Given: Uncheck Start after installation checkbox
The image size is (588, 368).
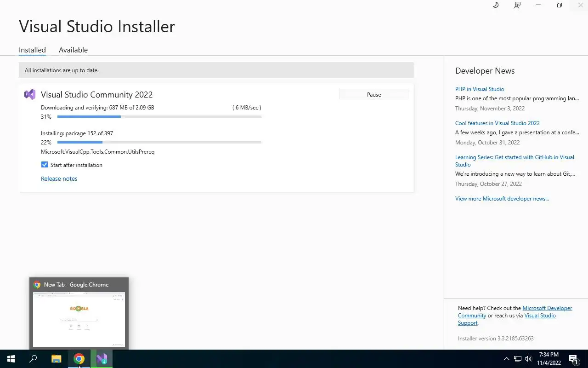Looking at the screenshot, I should tap(45, 165).
